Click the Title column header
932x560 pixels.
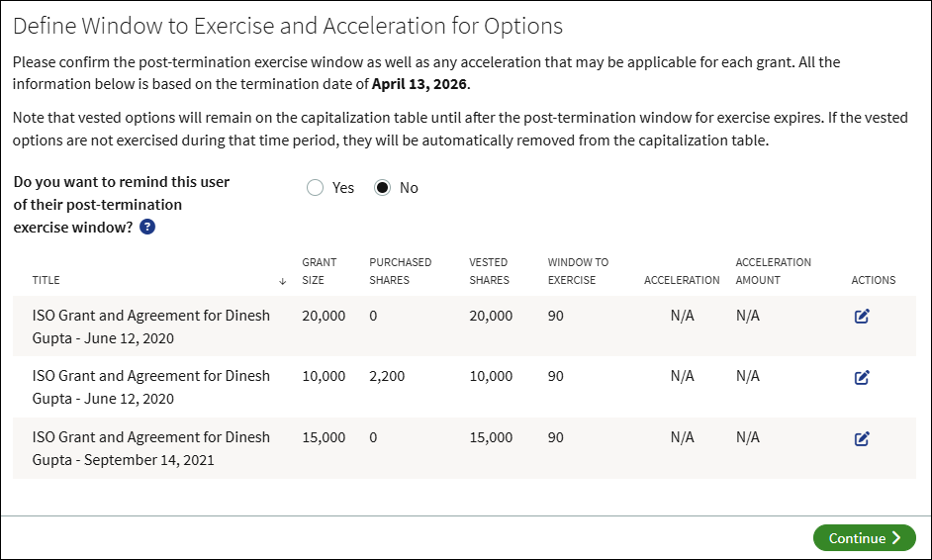pyautogui.click(x=47, y=280)
